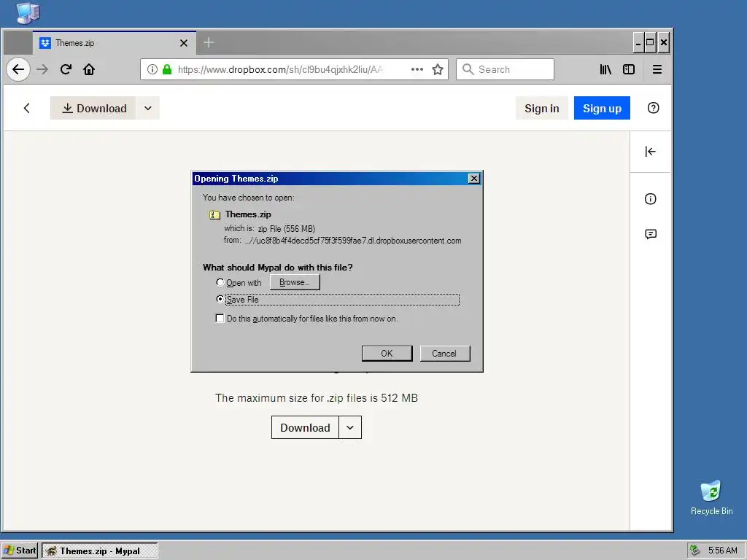The image size is (747, 560).
Task: Open Dropbox help question mark icon
Action: [653, 108]
